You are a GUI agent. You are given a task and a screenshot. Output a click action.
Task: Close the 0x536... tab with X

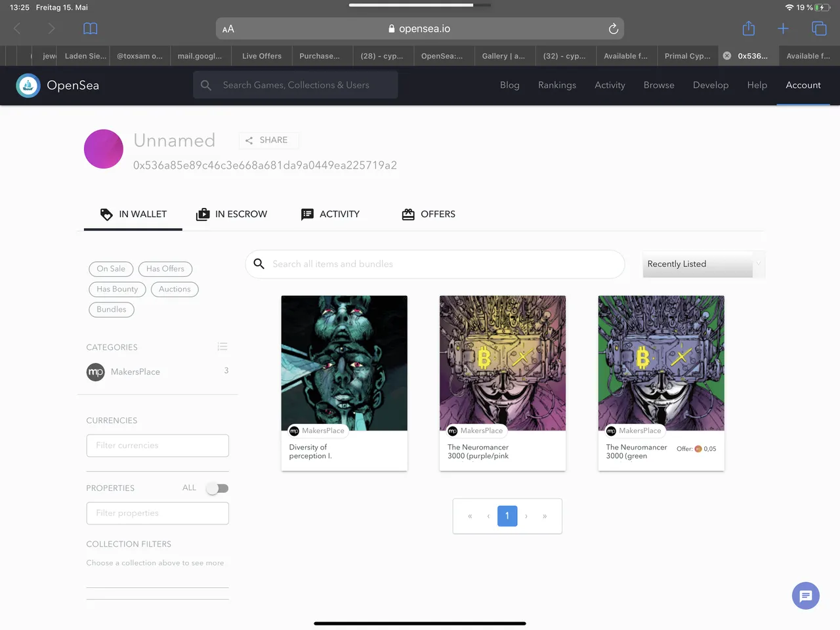coord(727,56)
